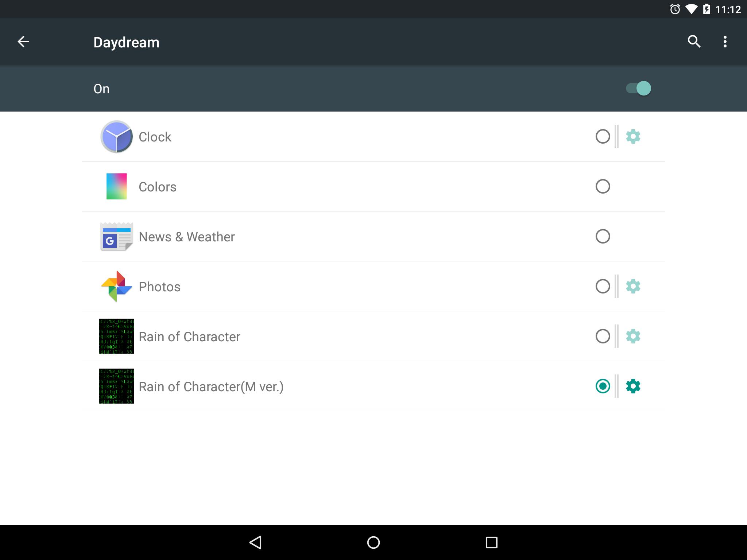Open Photos daydream settings gear
Viewport: 747px width, 560px height.
coord(633,286)
